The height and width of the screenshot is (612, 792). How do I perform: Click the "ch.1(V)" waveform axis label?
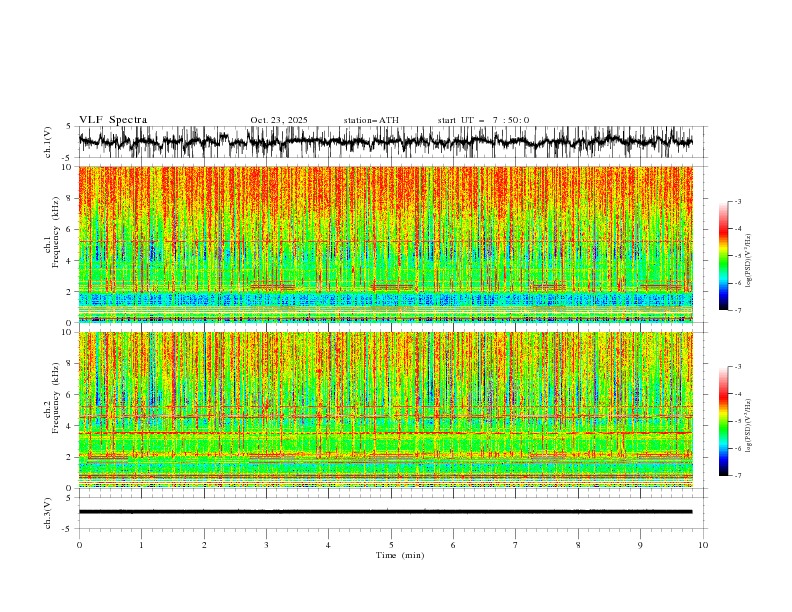point(48,142)
